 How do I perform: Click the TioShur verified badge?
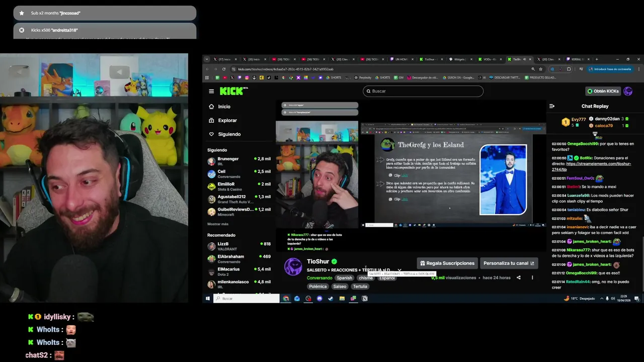[334, 261]
